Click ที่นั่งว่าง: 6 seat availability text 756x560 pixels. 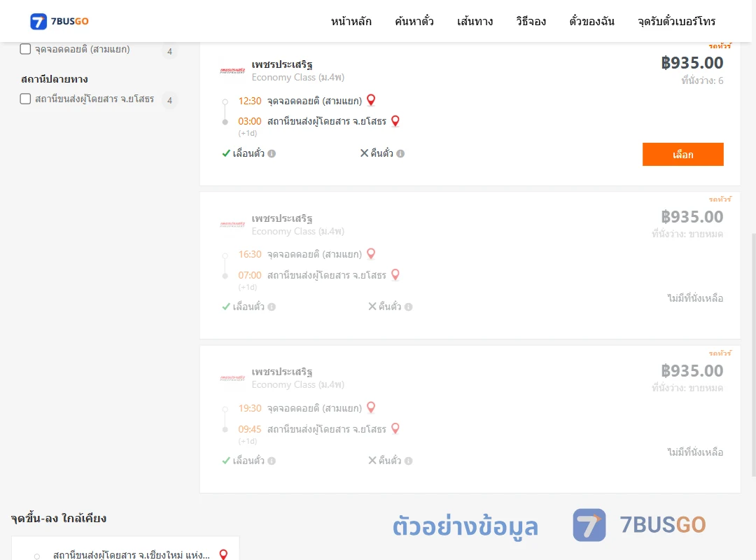[702, 80]
